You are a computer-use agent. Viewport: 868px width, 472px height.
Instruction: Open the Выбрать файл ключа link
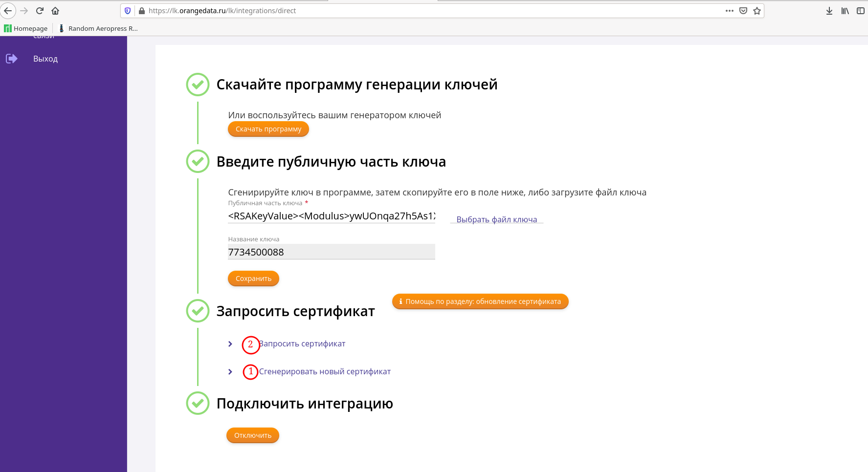(497, 219)
